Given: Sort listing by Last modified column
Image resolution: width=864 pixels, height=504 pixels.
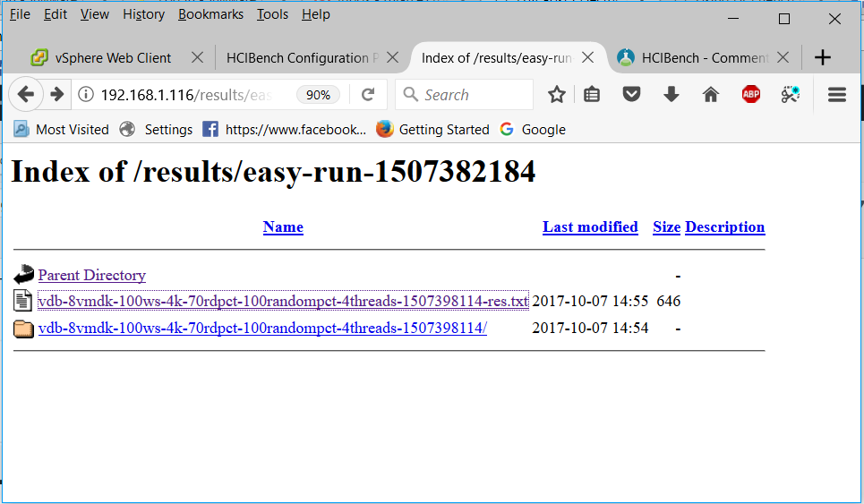Looking at the screenshot, I should point(590,227).
